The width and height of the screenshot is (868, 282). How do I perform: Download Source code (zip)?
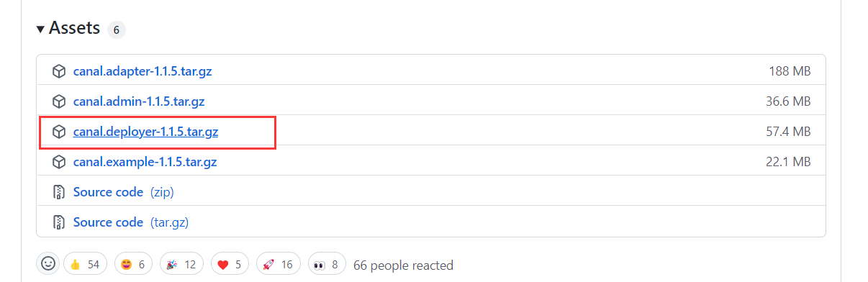click(123, 192)
